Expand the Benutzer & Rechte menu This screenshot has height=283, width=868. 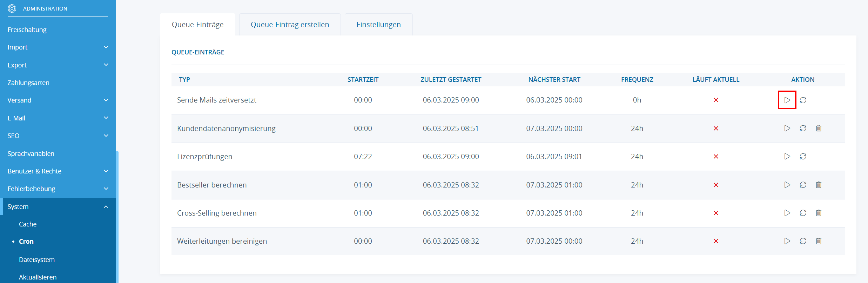tap(106, 171)
